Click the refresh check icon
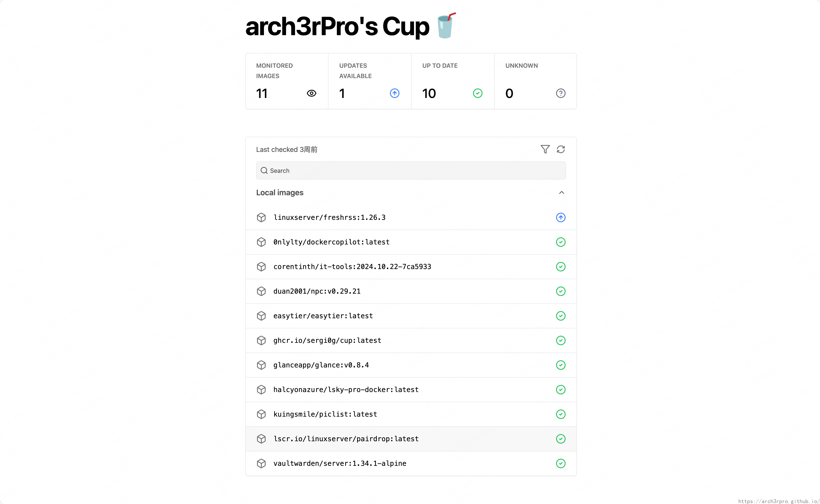 point(561,149)
